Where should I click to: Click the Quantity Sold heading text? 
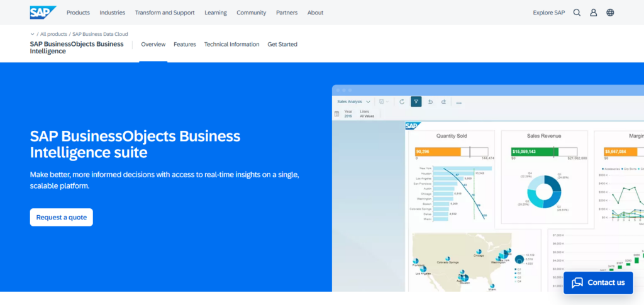(452, 136)
